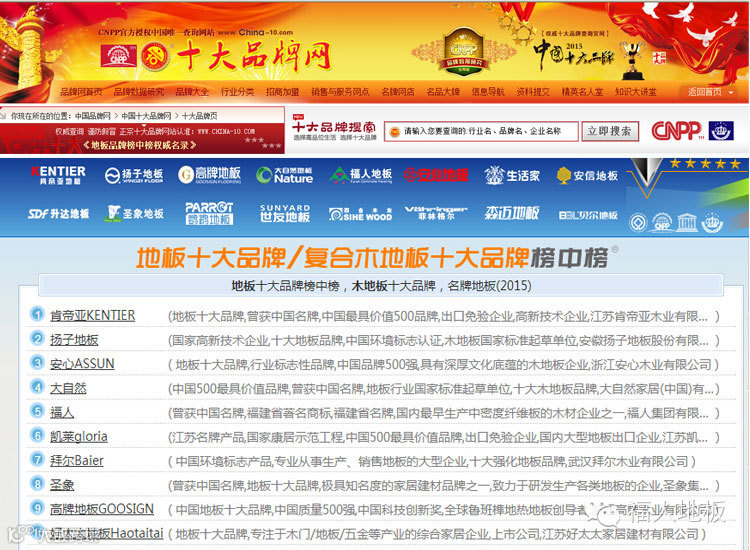Select 销售与服务网点 in the navigation
The width and height of the screenshot is (750, 550).
[x=340, y=92]
